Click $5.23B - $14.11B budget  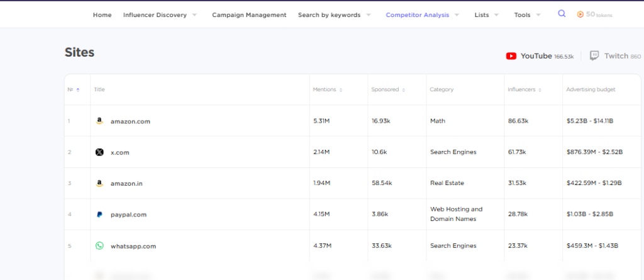(x=589, y=121)
